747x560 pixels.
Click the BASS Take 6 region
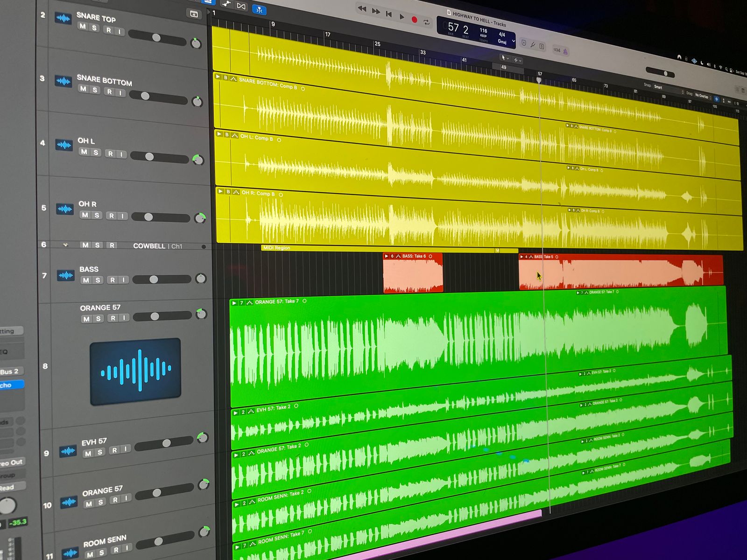pyautogui.click(x=412, y=274)
